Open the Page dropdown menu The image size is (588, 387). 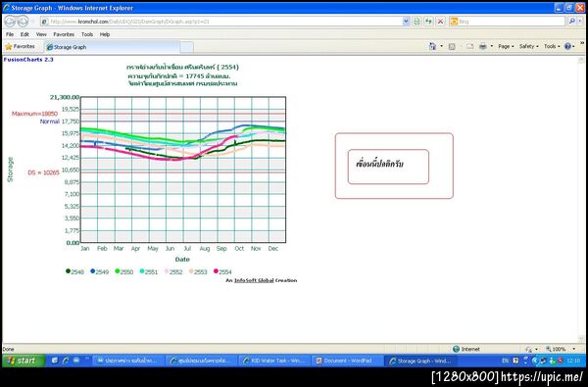(x=506, y=46)
